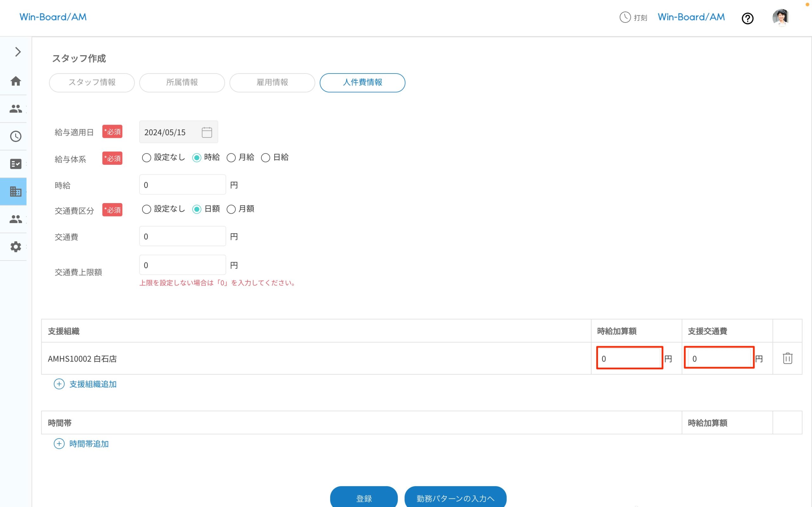Go to home icon in sidebar
Screen dimensions: 812x507
(16, 81)
